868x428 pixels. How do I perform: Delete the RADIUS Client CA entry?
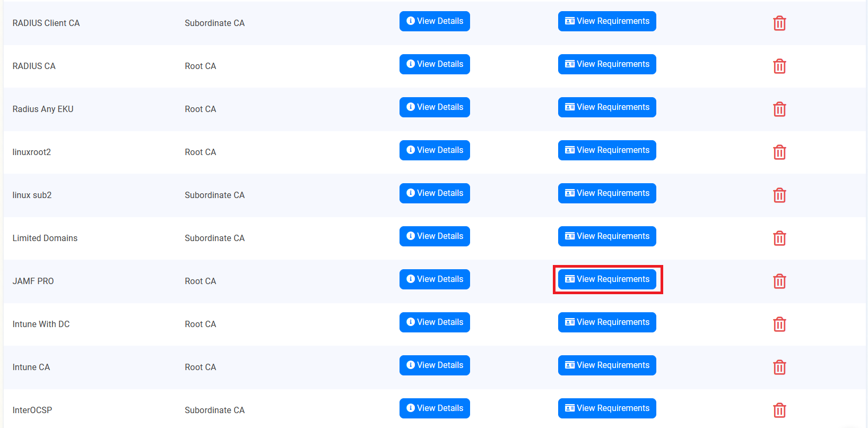point(779,23)
